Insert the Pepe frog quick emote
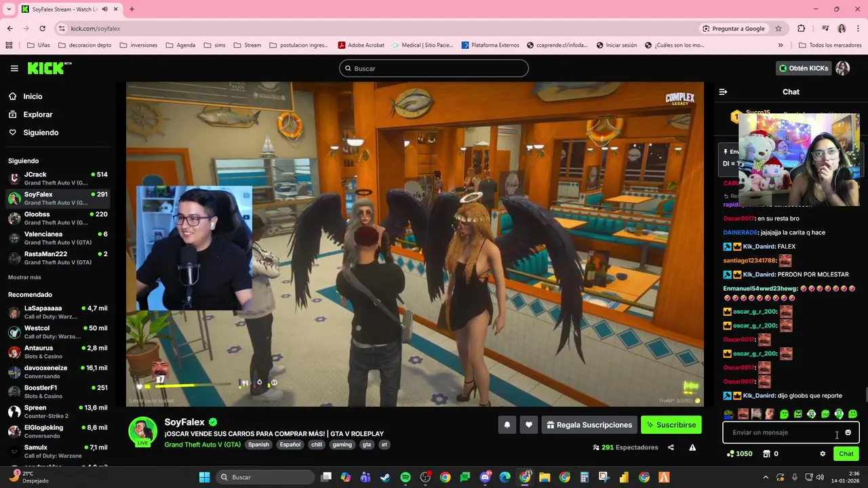 pos(729,414)
